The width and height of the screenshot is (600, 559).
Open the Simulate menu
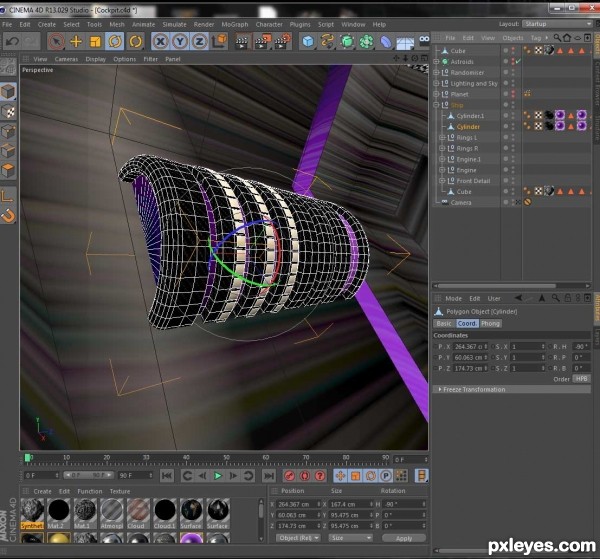174,24
